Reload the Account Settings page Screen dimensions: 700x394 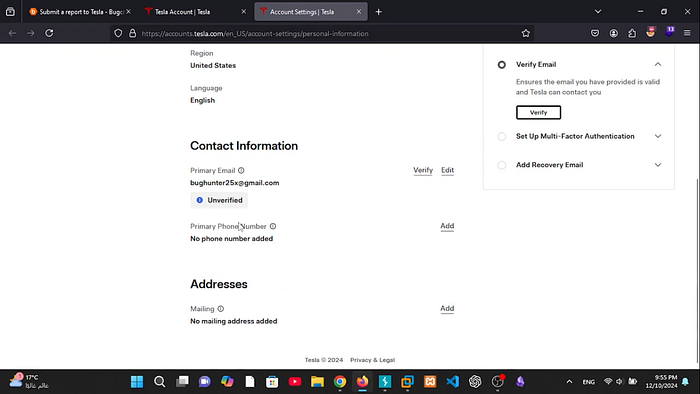click(x=49, y=33)
